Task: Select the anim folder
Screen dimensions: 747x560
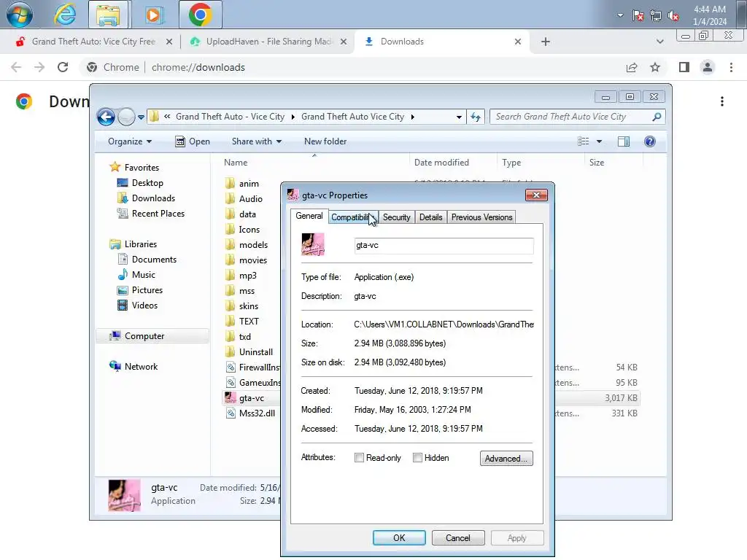Action: 249,183
